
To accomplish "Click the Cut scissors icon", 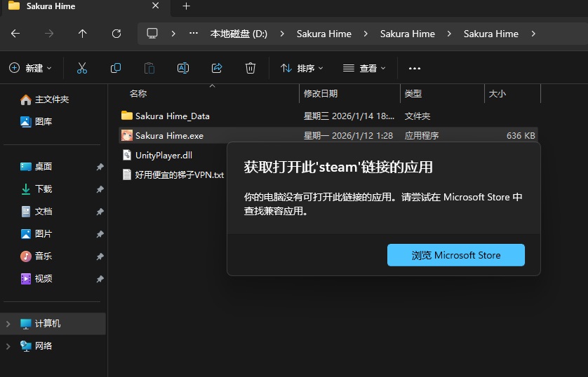I will [82, 68].
